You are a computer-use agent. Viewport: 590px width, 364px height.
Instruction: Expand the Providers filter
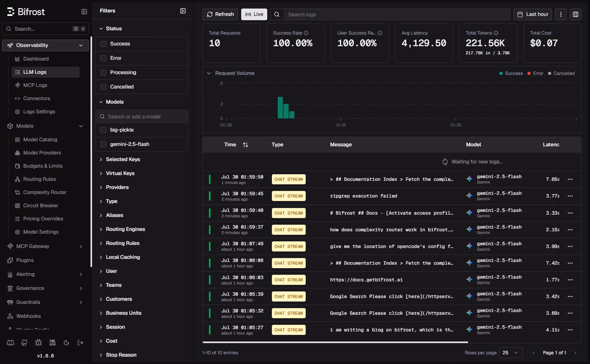point(114,187)
